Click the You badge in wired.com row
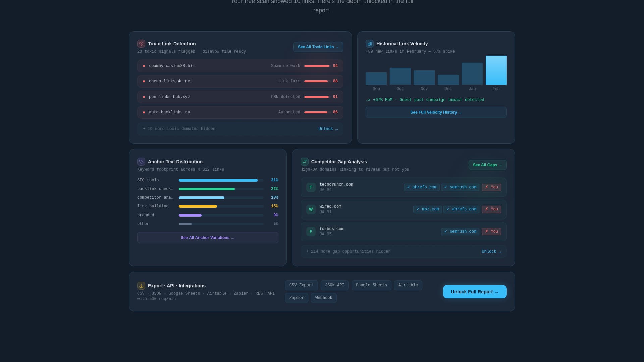This screenshot has width=644, height=362. (x=491, y=209)
